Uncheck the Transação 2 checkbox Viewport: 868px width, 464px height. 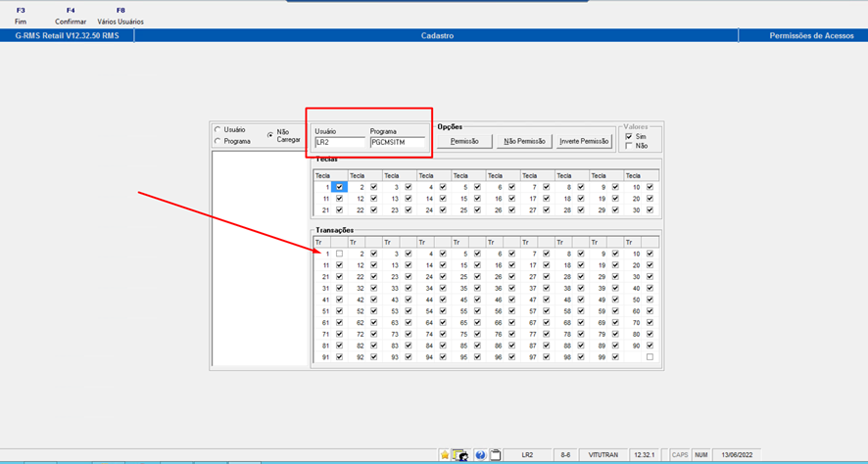[x=373, y=254]
